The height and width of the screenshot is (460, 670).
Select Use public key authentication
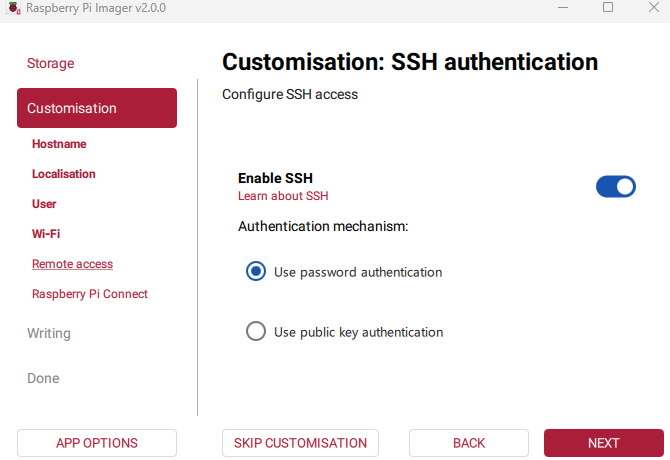pos(256,332)
